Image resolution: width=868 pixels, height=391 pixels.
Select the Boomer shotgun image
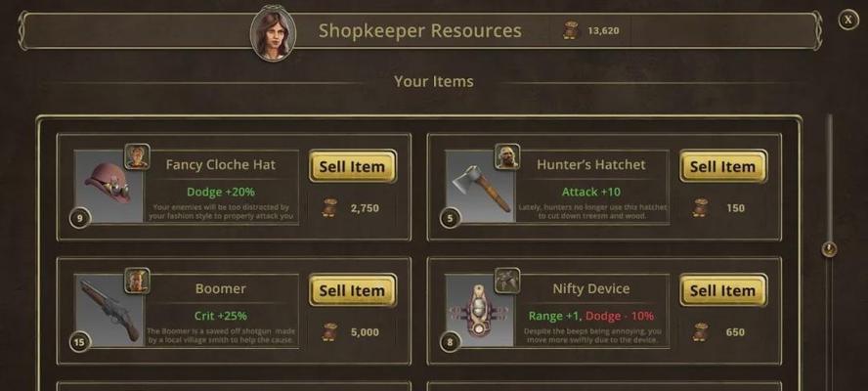[x=109, y=311]
